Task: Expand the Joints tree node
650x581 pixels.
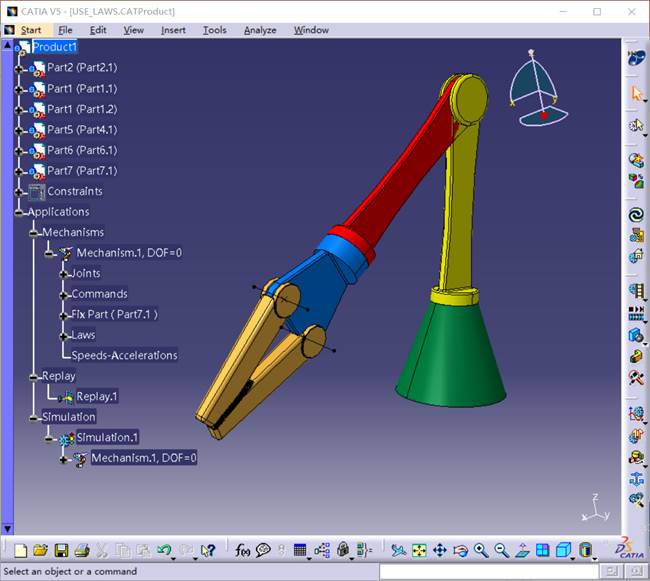Action: click(x=63, y=274)
